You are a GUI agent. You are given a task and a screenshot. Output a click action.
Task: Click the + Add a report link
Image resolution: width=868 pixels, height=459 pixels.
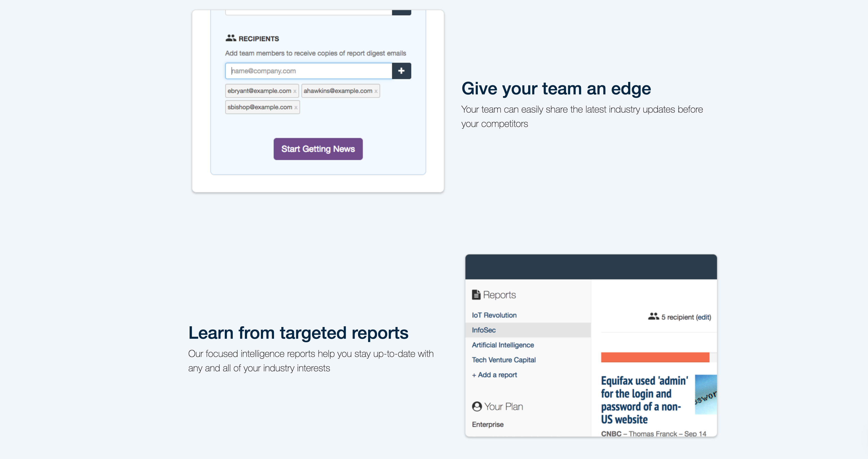[494, 375]
